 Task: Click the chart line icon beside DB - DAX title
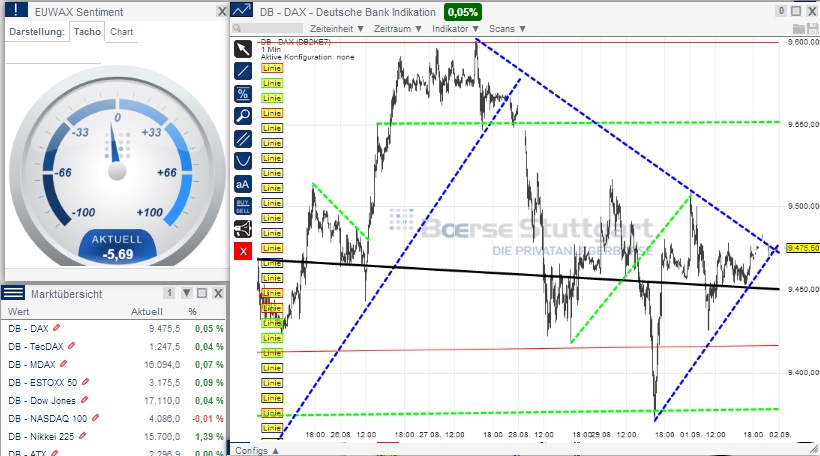(x=241, y=10)
